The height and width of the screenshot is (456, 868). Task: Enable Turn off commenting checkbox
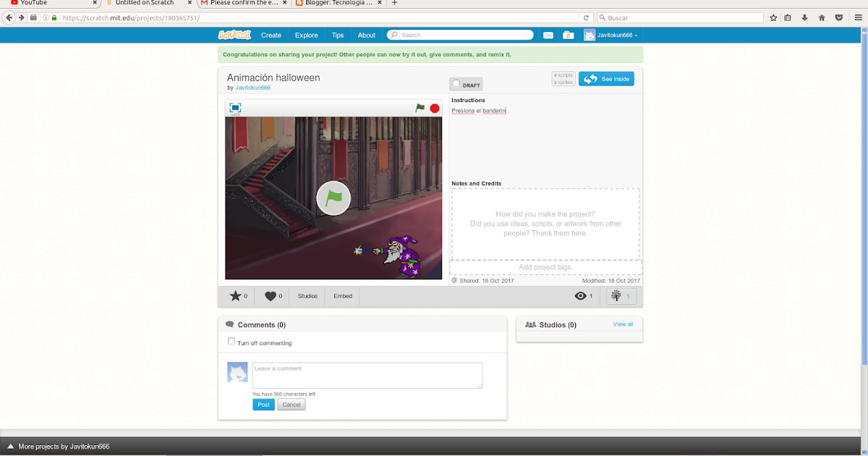click(231, 342)
